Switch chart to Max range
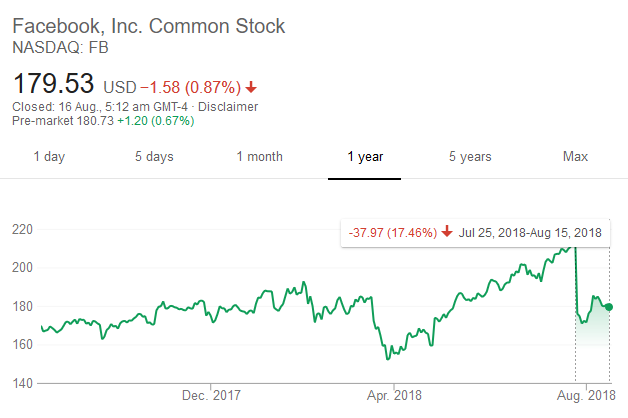 click(575, 156)
